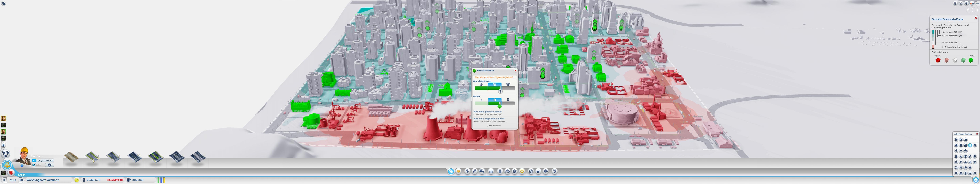Open the Fire helmet services menu

click(507, 171)
